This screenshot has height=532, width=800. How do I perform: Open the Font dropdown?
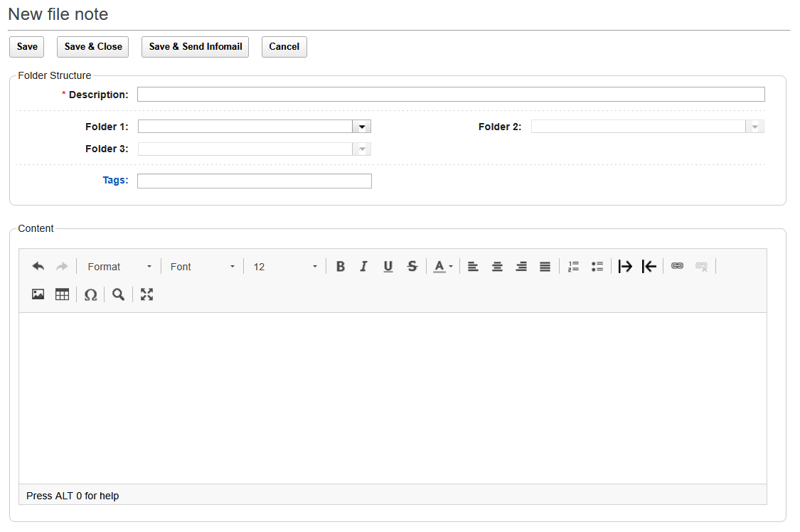(202, 267)
